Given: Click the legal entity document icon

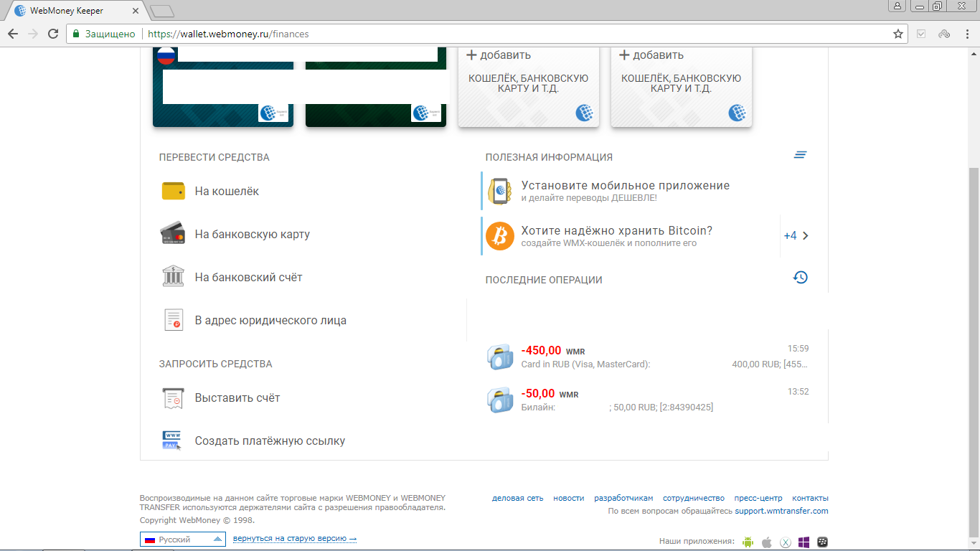Looking at the screenshot, I should tap(174, 320).
